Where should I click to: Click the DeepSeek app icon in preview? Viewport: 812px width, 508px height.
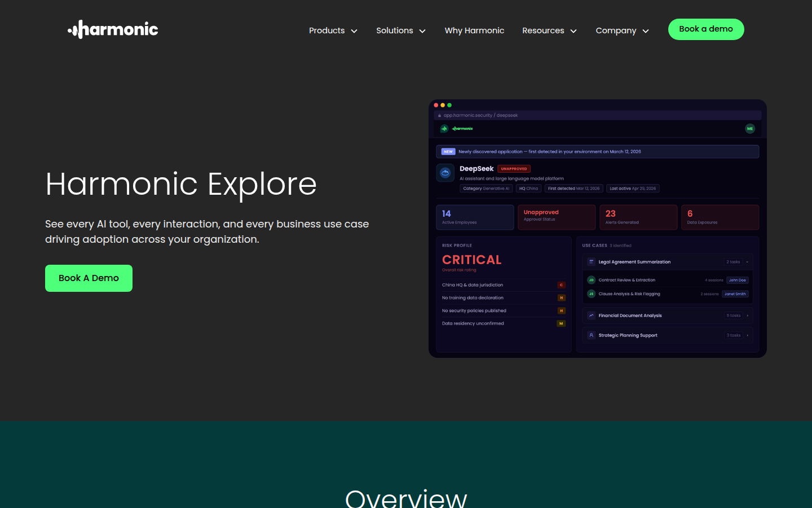click(x=445, y=173)
